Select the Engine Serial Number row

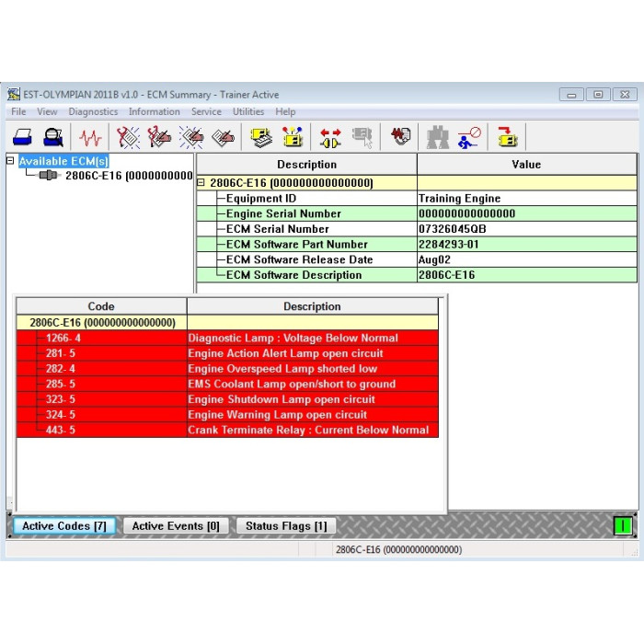(417, 213)
